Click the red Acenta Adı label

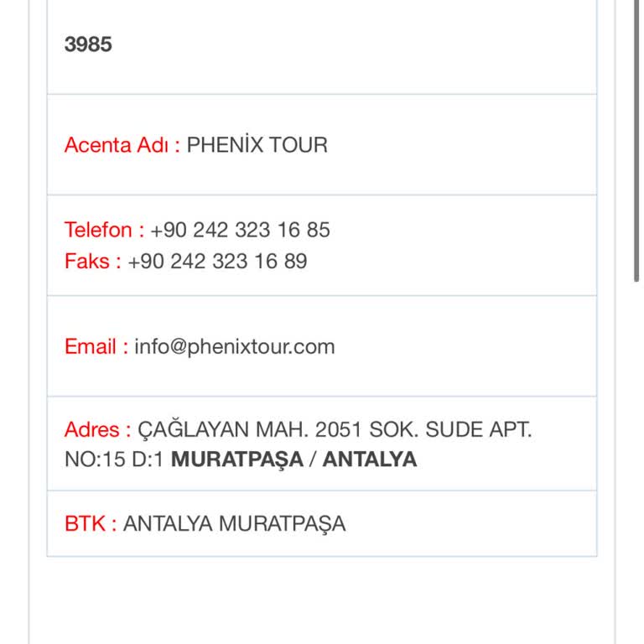point(122,145)
